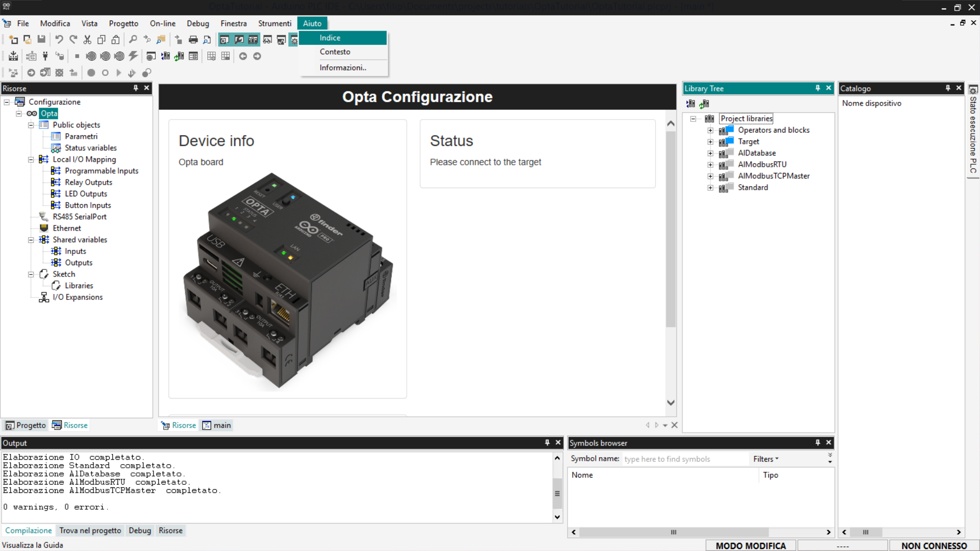Select Relay Outputs in the resources tree
Viewport: 980px width, 551px height.
coord(88,183)
